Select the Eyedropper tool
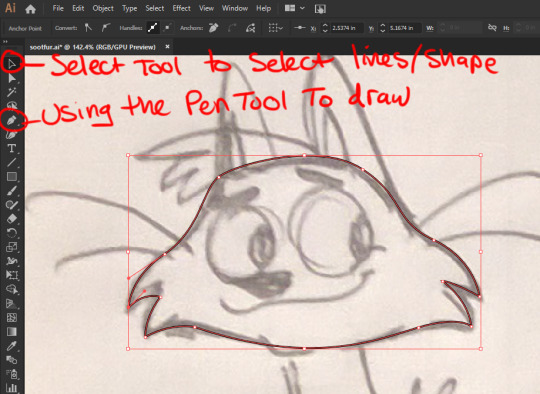The width and height of the screenshot is (540, 394). click(x=12, y=346)
